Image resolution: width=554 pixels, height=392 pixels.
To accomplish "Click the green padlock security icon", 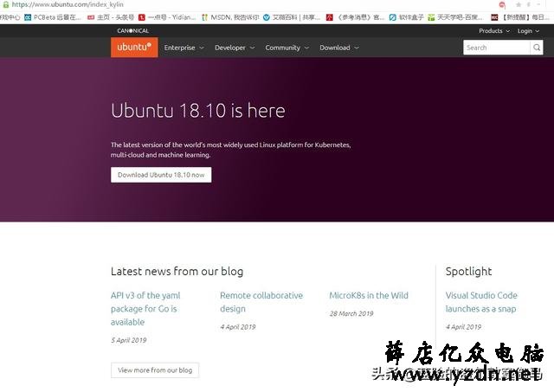I will pos(6,4).
